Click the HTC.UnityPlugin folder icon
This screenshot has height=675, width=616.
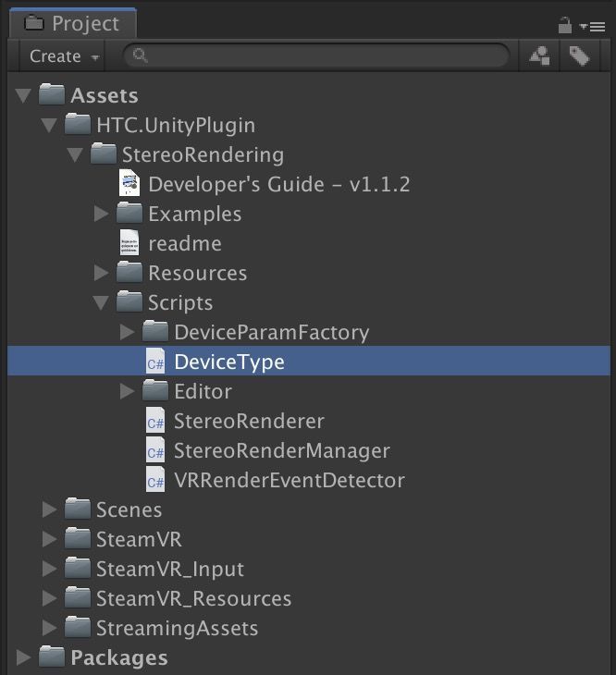click(78, 124)
